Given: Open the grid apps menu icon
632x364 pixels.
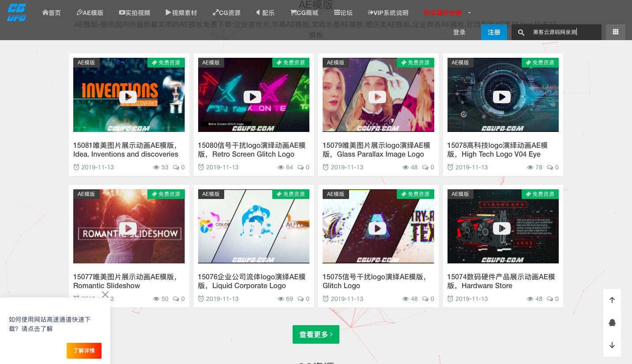Looking at the screenshot, I should click(615, 32).
